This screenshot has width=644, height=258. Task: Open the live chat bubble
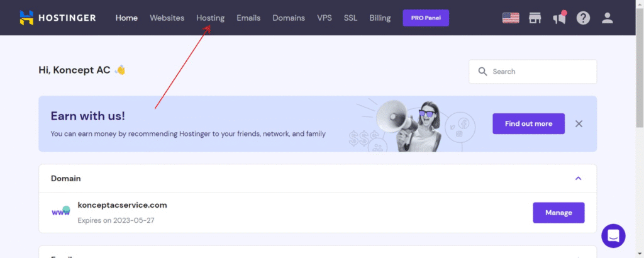coord(613,236)
